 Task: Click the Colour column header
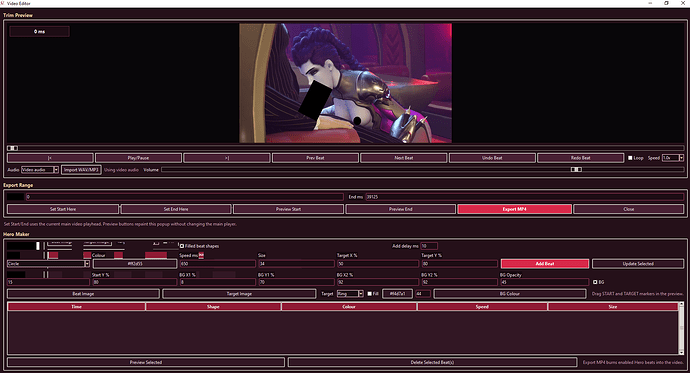[349, 307]
